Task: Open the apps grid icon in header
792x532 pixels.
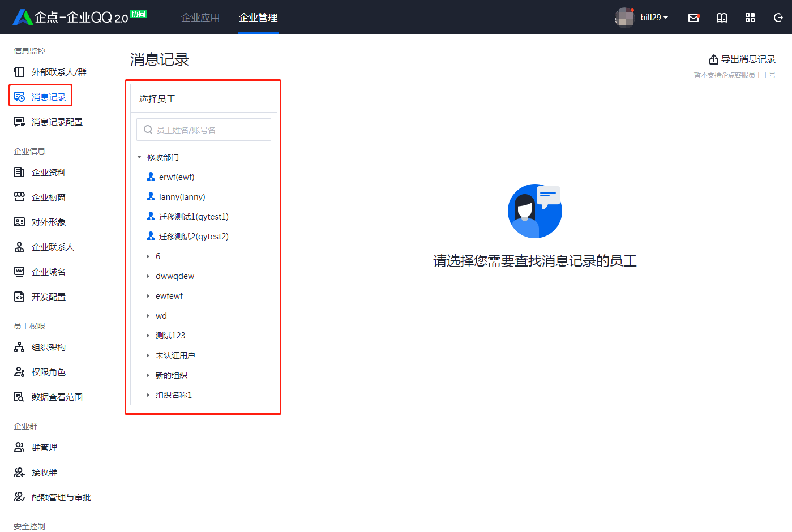Action: click(750, 18)
